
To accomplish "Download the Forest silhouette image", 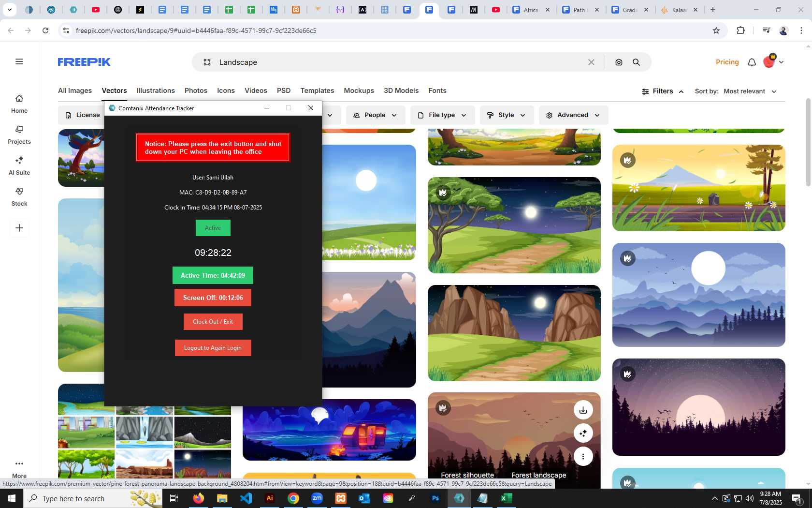I will (x=583, y=410).
